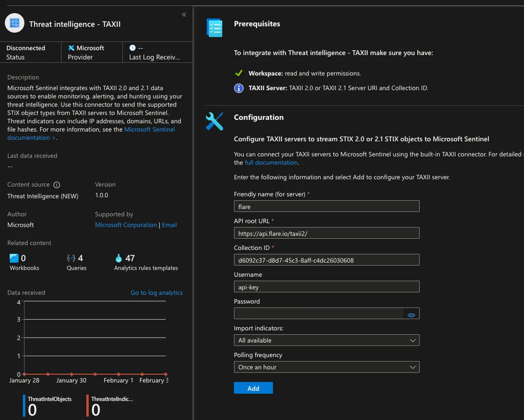The width and height of the screenshot is (524, 420).
Task: Toggle password visibility with the eye icon
Action: coord(411,315)
